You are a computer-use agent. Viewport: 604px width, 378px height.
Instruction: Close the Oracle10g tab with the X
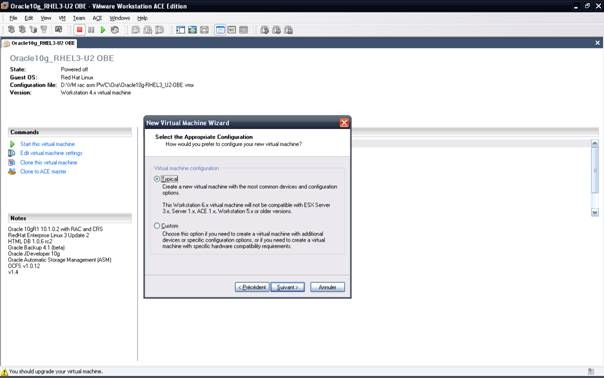point(597,43)
